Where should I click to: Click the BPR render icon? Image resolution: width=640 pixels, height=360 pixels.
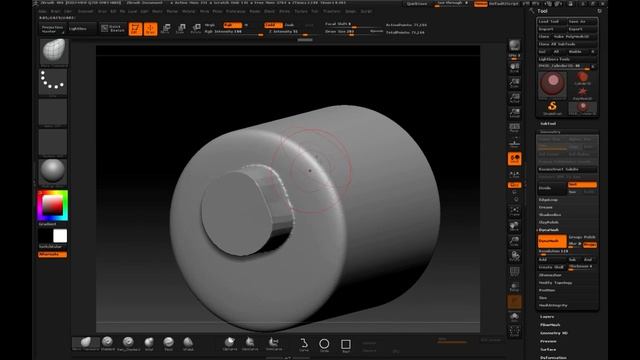coord(515,46)
